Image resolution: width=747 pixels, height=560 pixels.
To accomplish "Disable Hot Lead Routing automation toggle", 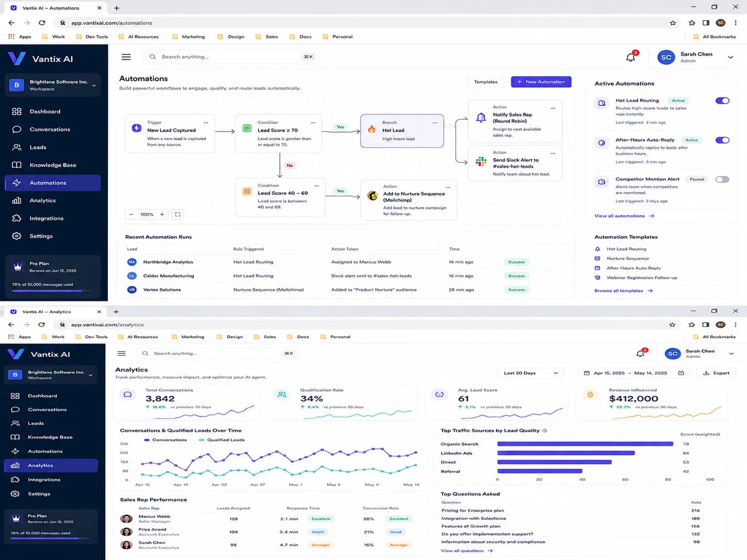I will tap(722, 101).
